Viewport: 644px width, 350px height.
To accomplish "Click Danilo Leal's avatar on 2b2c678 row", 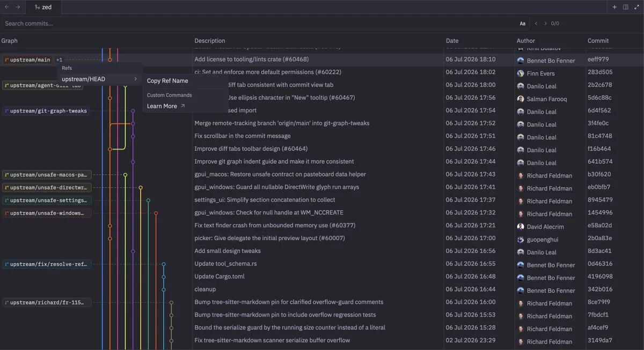I will [x=521, y=86].
